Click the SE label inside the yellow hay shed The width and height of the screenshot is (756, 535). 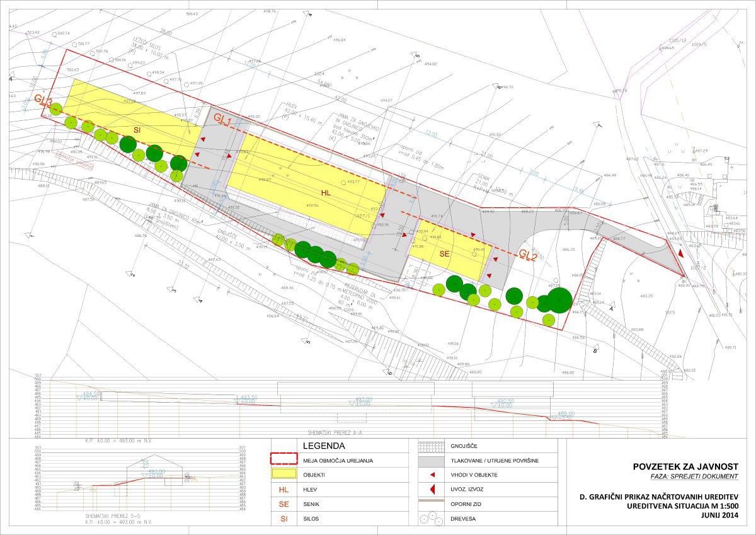[444, 253]
